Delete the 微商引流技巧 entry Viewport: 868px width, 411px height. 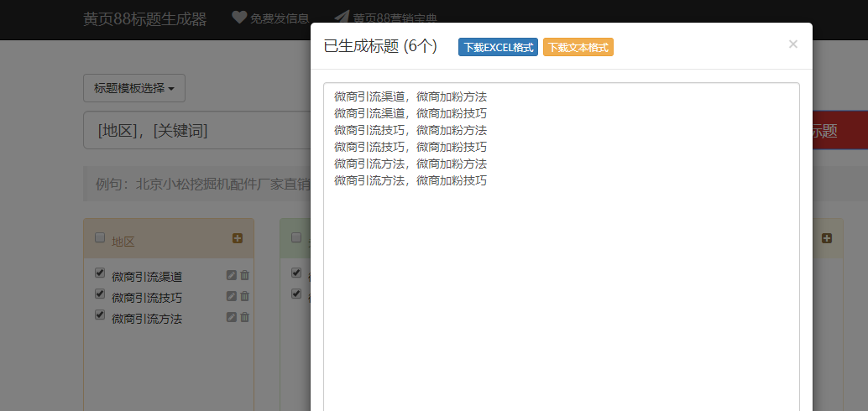click(x=244, y=296)
